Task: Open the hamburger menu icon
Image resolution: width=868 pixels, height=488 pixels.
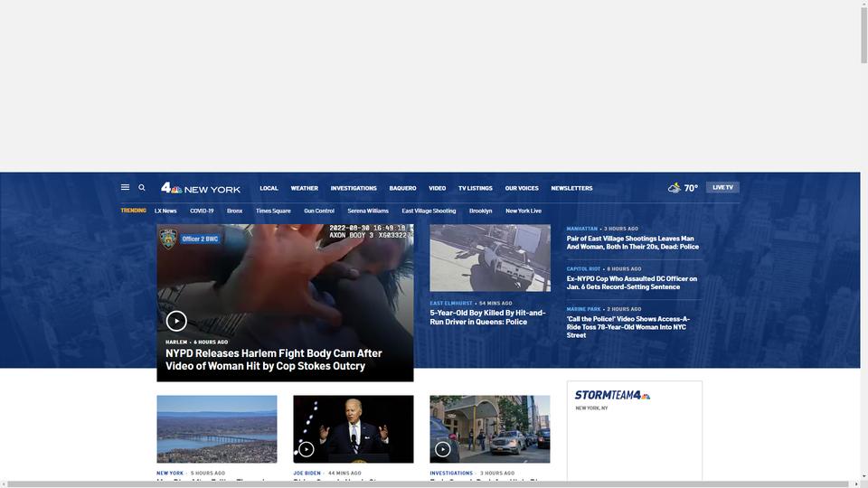Action: [x=125, y=188]
